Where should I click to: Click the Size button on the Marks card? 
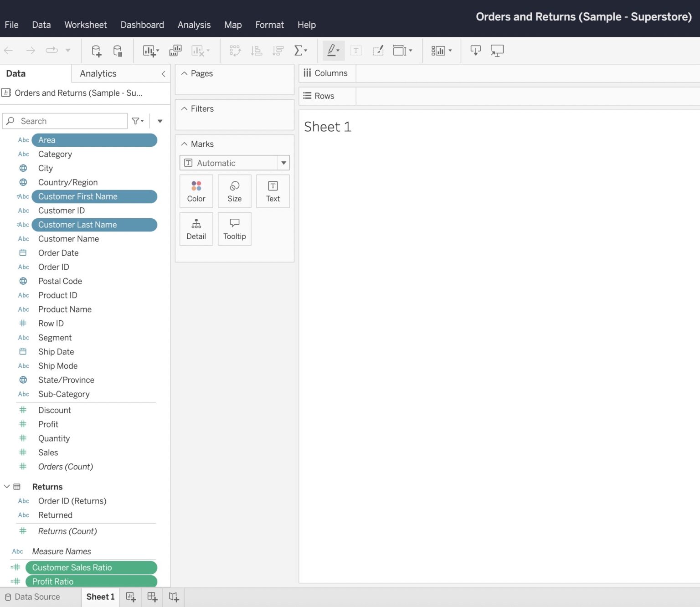(234, 191)
